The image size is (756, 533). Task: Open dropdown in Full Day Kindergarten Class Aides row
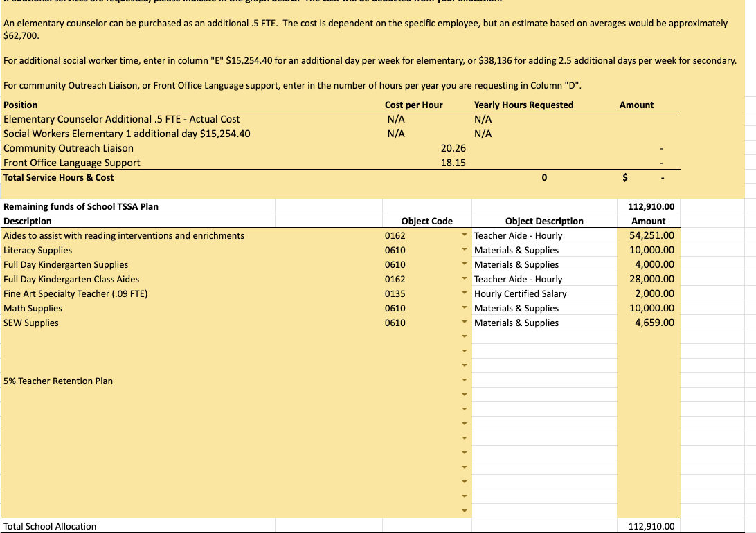tap(465, 278)
